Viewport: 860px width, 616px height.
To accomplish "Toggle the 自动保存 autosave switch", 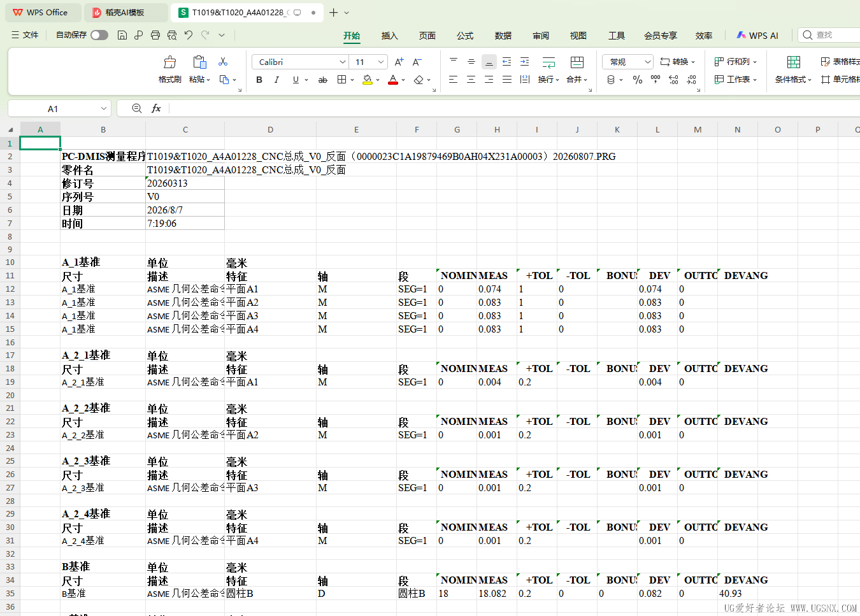I will (99, 35).
